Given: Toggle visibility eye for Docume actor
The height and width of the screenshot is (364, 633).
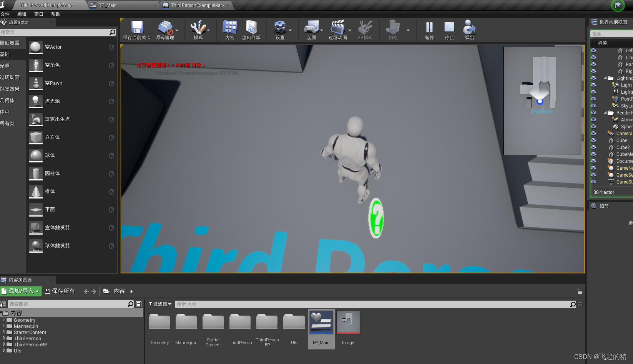Looking at the screenshot, I should pyautogui.click(x=593, y=161).
